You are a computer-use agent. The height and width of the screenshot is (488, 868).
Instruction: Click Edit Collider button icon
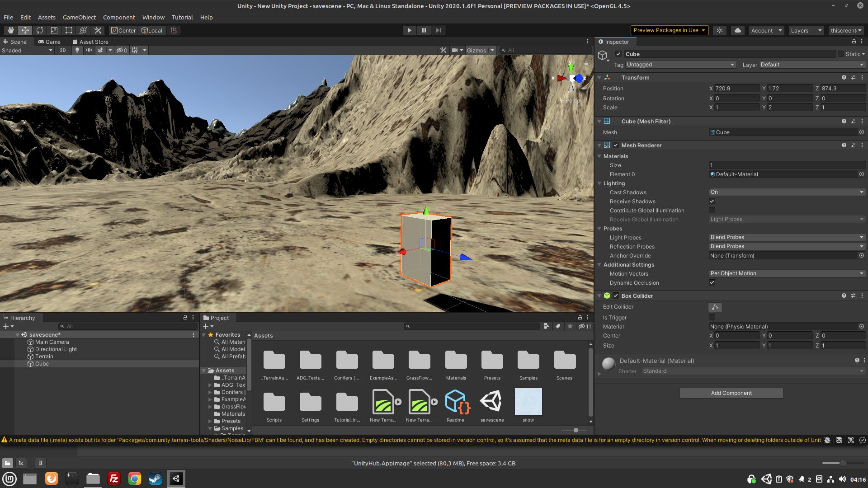715,307
